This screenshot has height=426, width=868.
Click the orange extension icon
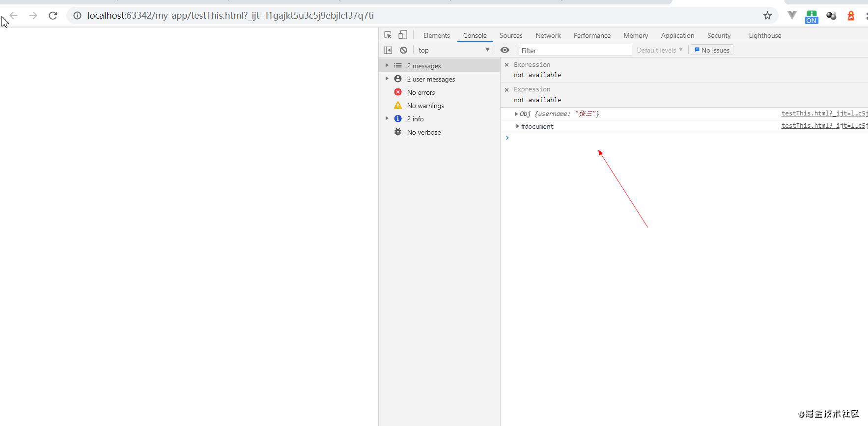(x=851, y=16)
